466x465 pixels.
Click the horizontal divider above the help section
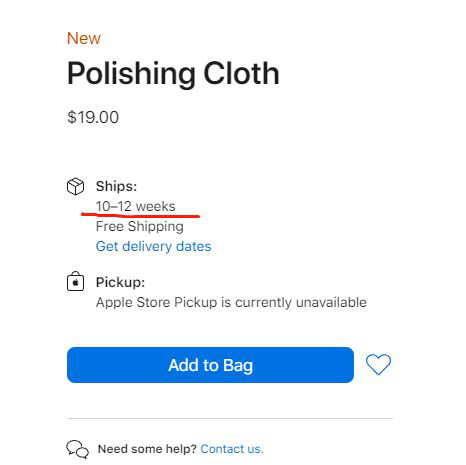230,418
